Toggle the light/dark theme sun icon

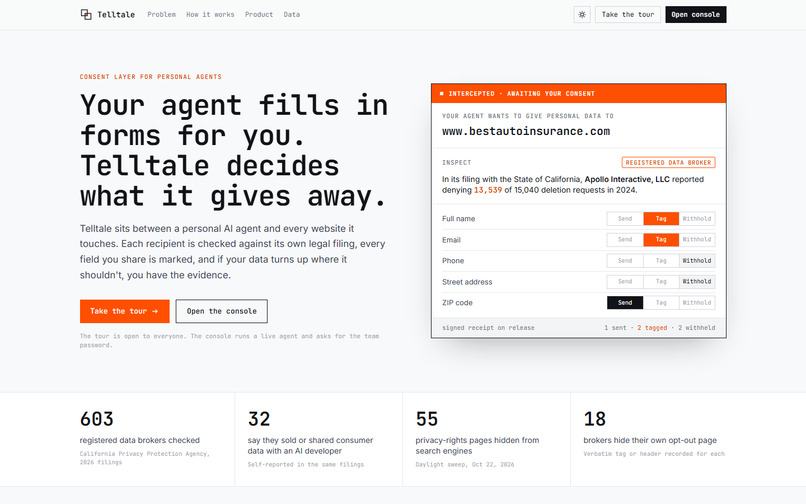(582, 14)
